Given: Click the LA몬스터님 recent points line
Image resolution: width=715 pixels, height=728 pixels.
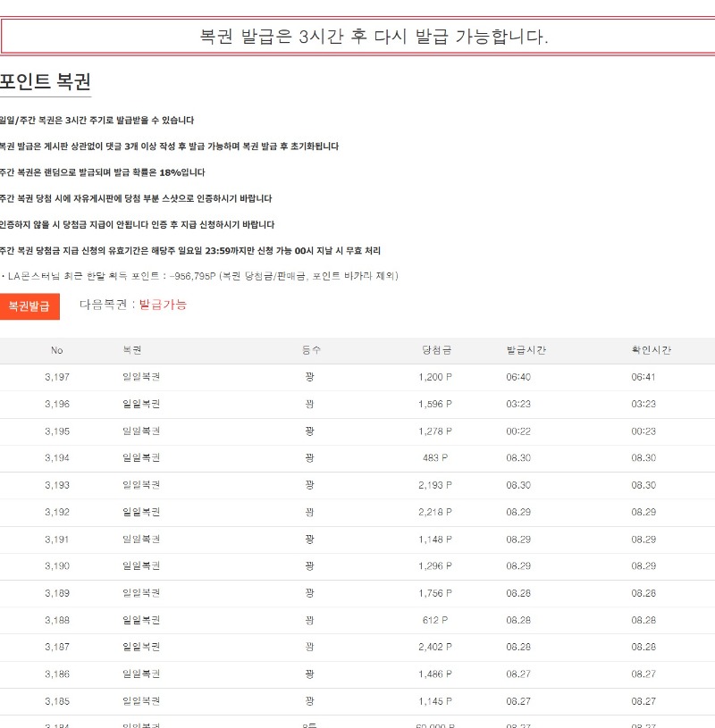Looking at the screenshot, I should tap(200, 276).
